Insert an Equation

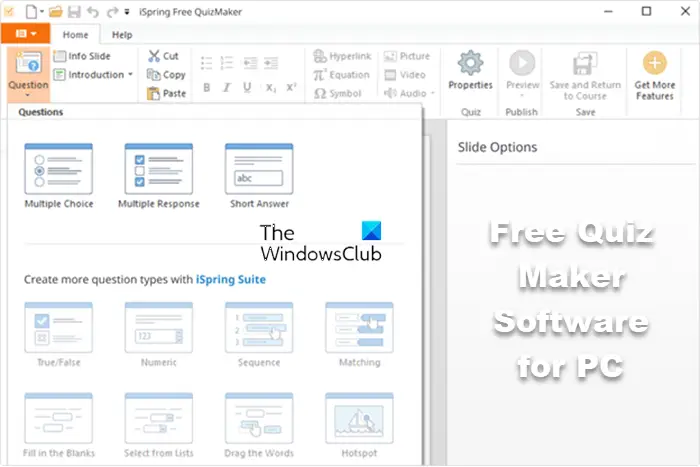341,75
